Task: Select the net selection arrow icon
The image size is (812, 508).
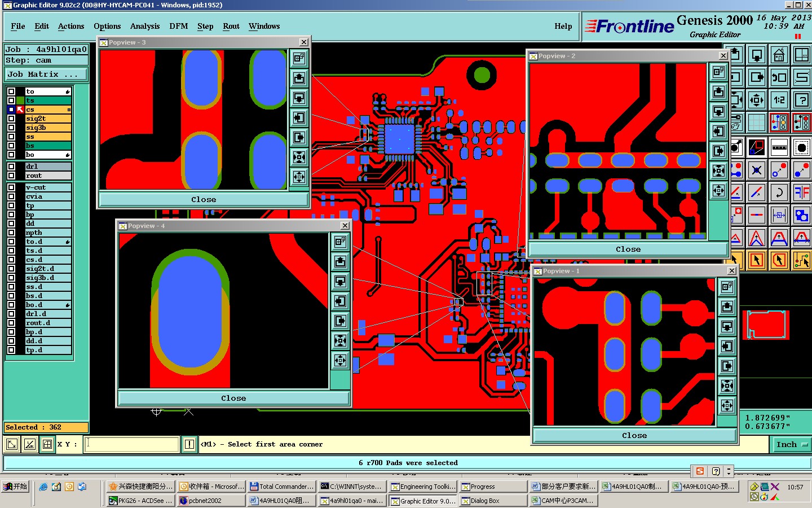Action: [801, 260]
